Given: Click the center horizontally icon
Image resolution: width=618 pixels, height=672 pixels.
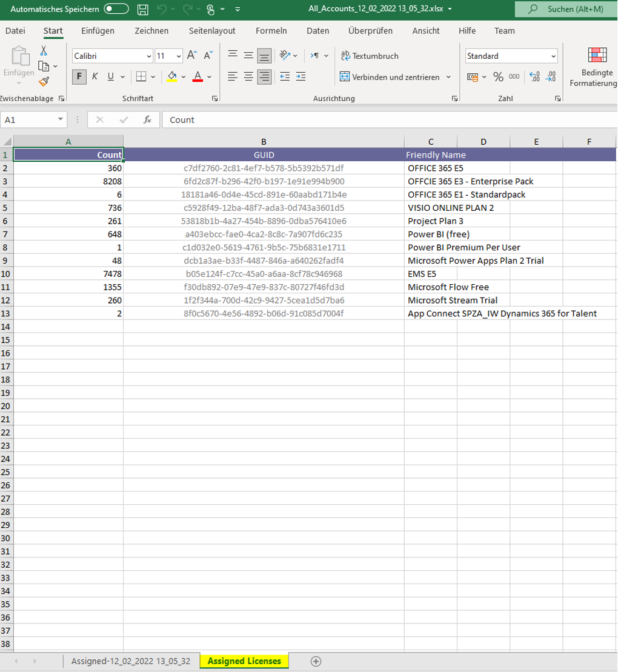Looking at the screenshot, I should coord(248,77).
